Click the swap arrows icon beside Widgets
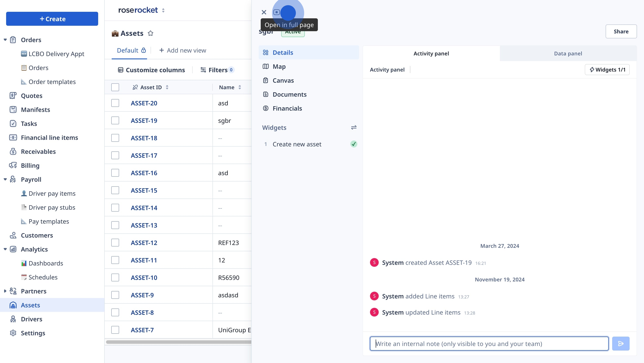644x363 pixels. click(353, 127)
